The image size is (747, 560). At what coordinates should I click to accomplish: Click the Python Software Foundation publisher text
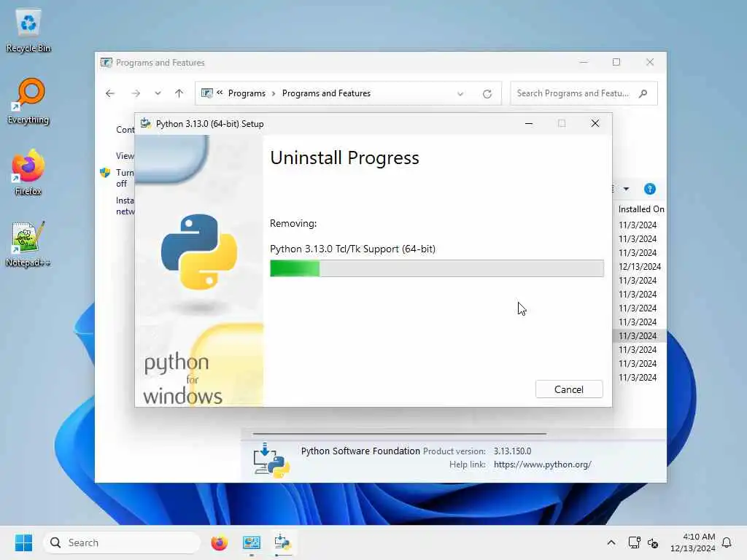[x=360, y=451]
